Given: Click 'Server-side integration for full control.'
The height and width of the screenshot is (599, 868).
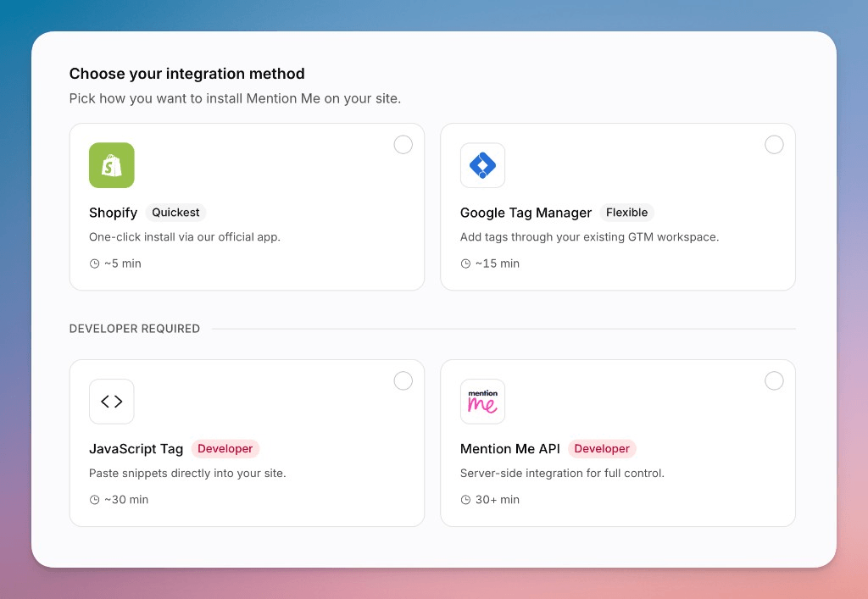Looking at the screenshot, I should pyautogui.click(x=563, y=474).
